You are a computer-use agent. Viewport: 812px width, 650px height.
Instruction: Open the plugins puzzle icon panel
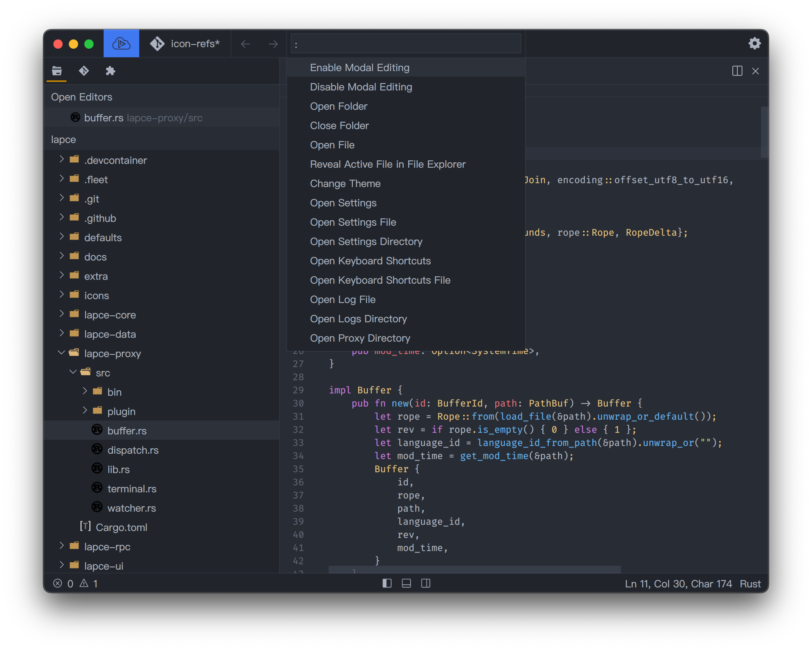point(110,71)
